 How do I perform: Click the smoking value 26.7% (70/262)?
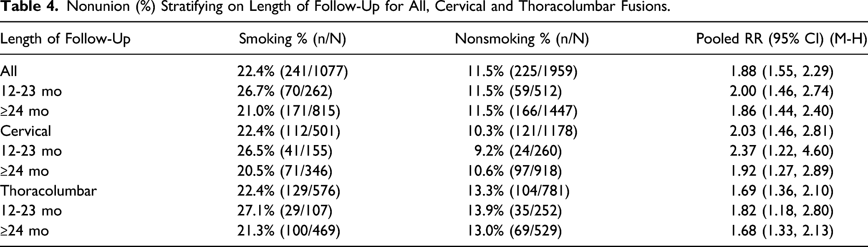coord(285,92)
